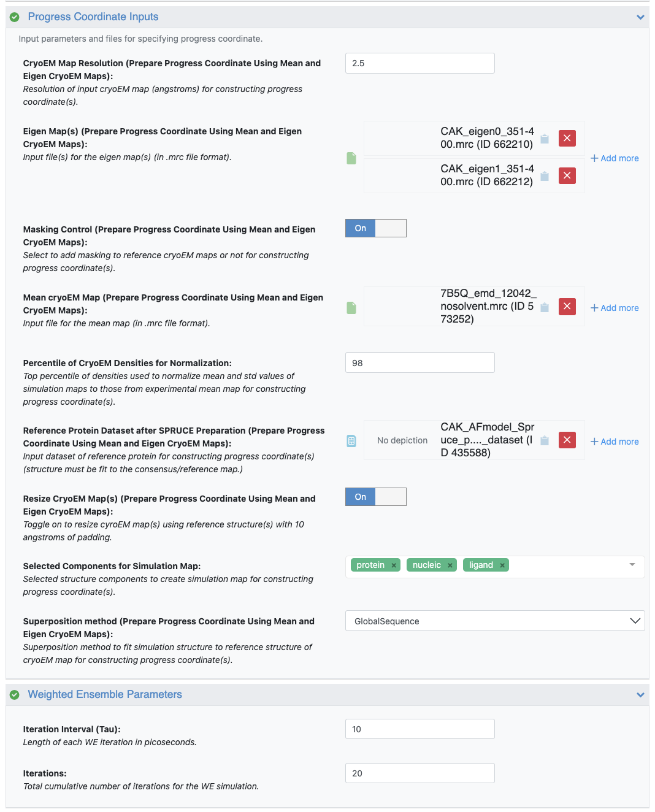Remove the ligand tag from Selected Components
This screenshot has height=812, width=655.
(x=502, y=565)
